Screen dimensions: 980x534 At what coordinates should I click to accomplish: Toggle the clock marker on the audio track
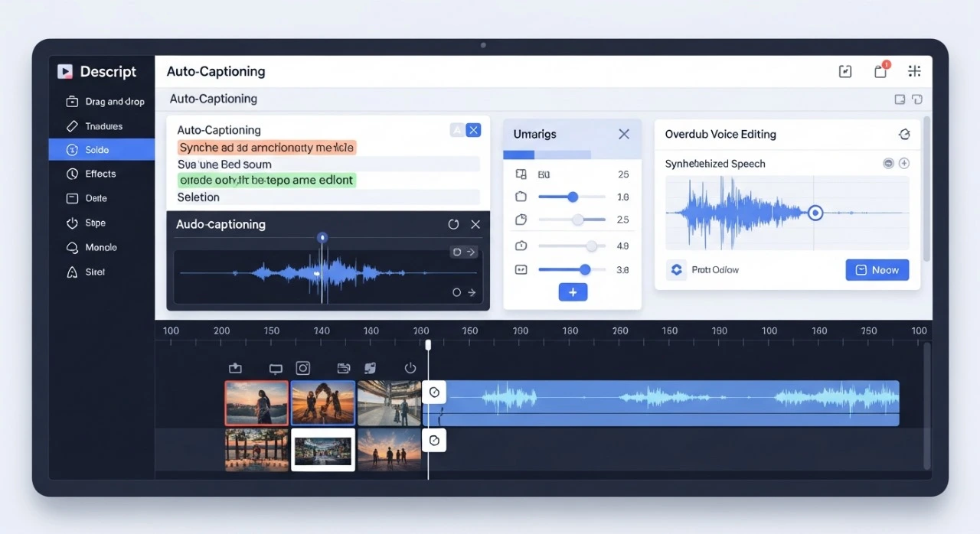point(434,392)
